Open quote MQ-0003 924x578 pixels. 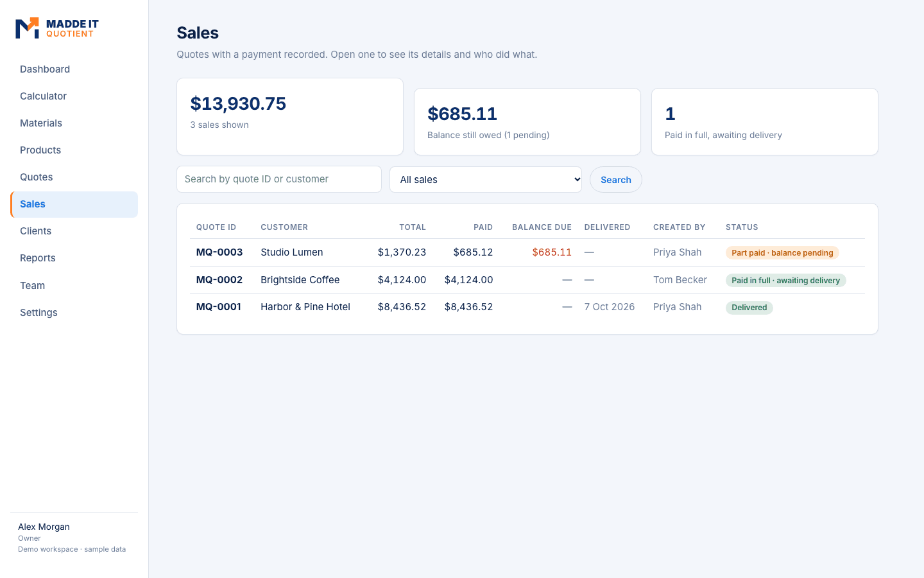(219, 252)
